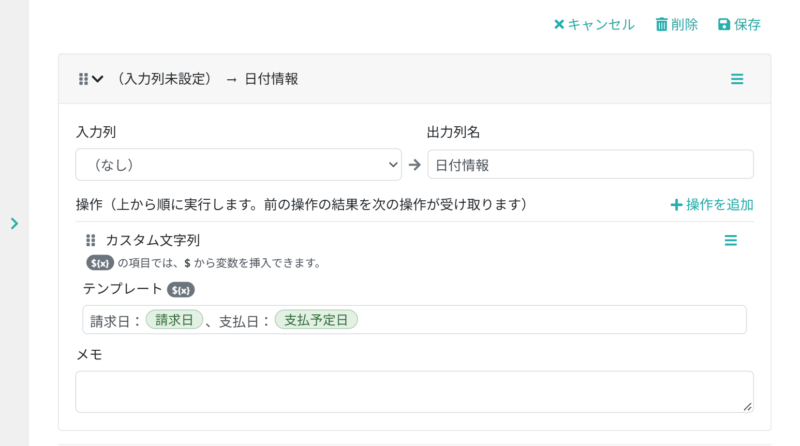Click the （入力列未設定） → 日付情報 header title

207,79
